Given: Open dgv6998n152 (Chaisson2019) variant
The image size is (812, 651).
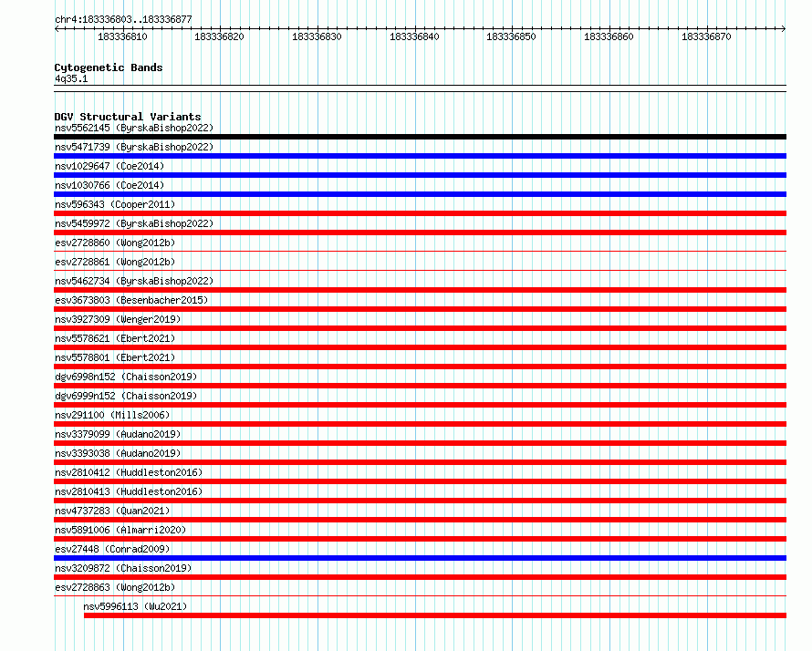Looking at the screenshot, I should [126, 377].
